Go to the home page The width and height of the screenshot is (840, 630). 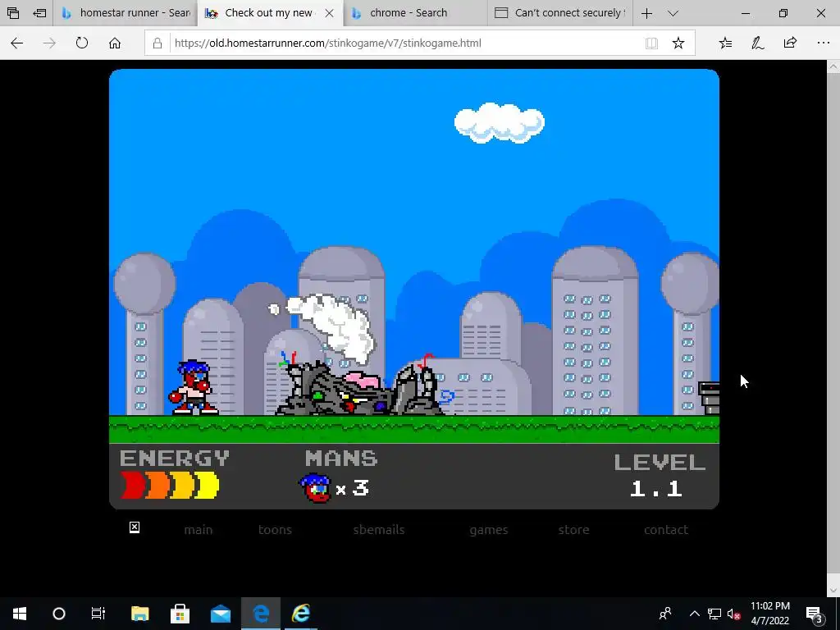coord(115,43)
